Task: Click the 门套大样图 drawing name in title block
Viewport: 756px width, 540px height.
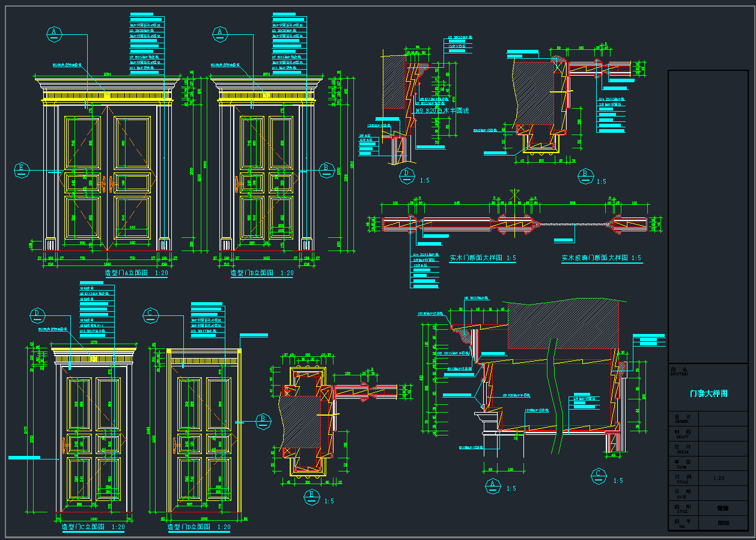Action: (x=709, y=394)
